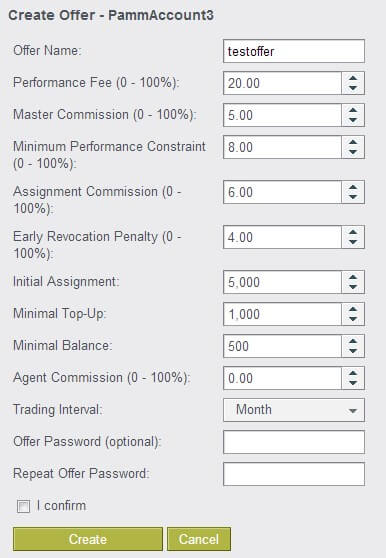Click into Initial Assignment amount field
Image resolution: width=386 pixels, height=558 pixels.
click(282, 282)
